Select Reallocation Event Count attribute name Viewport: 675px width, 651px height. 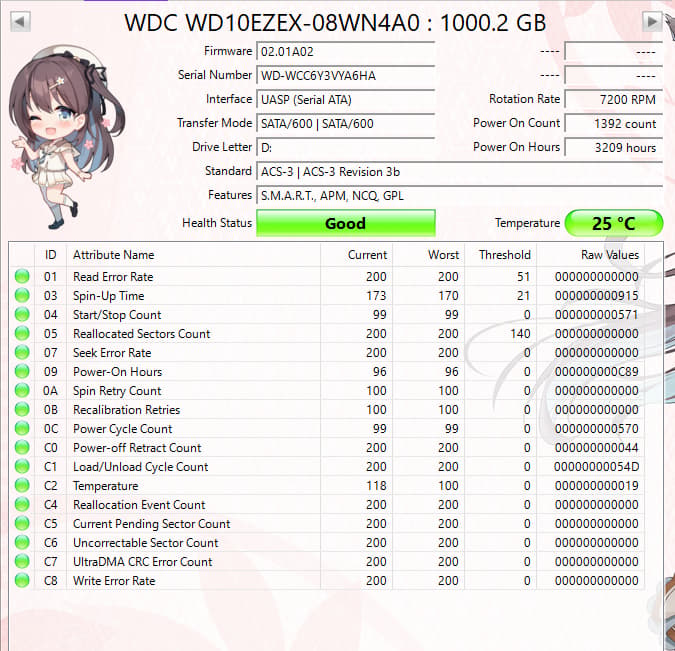139,505
